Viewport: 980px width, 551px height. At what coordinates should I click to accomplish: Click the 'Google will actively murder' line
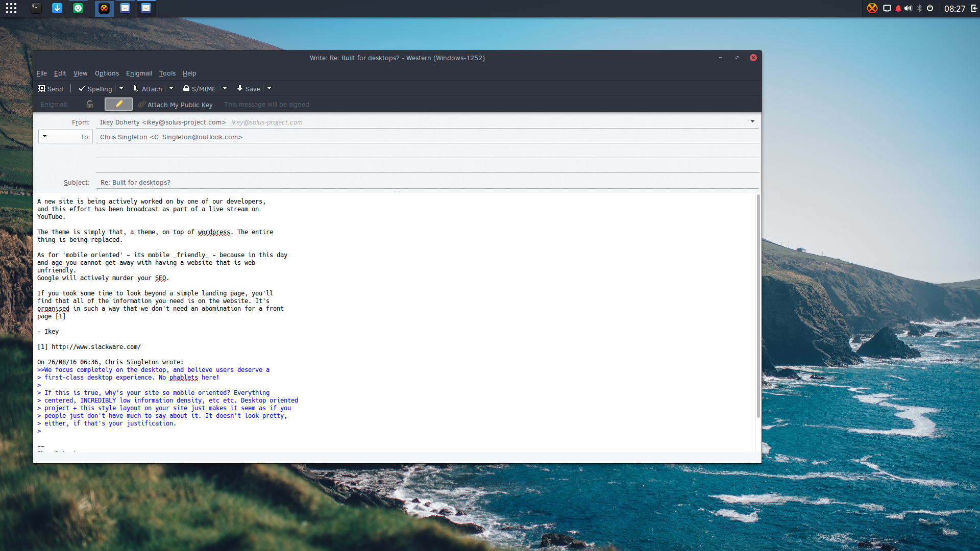click(x=103, y=278)
